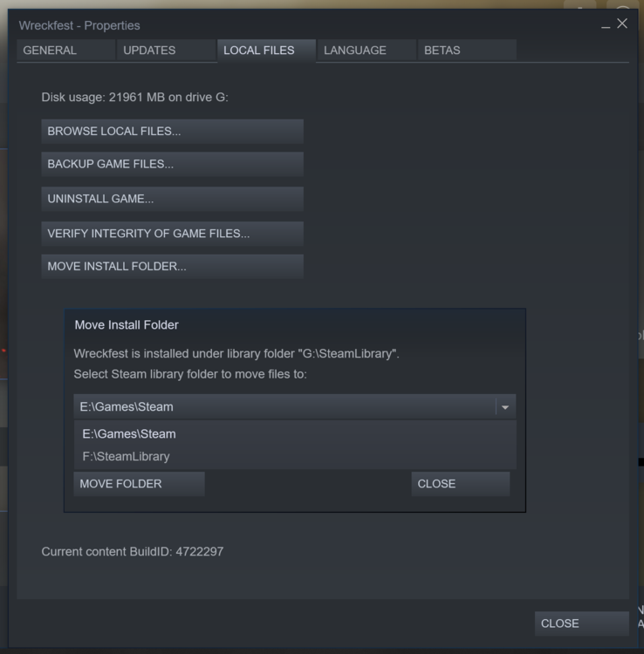Click the Wreckfest - Properties window title
The image size is (644, 654).
(x=79, y=25)
